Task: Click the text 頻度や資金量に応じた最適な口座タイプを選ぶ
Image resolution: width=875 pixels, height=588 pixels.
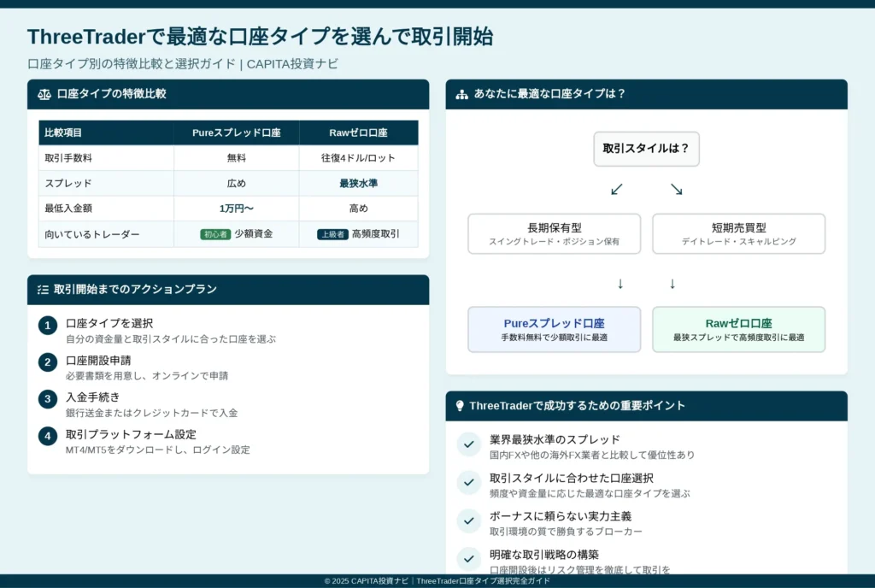Action: (590, 493)
